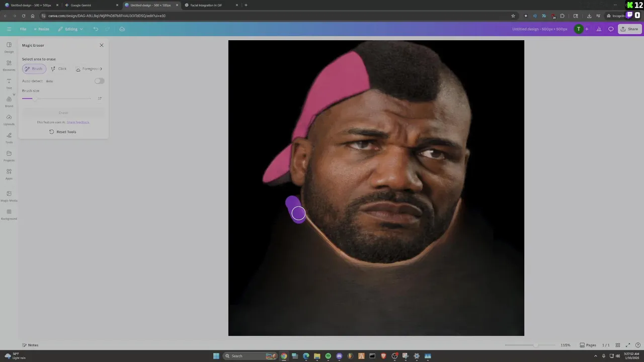Open the Brand panel in the sidebar

[9, 102]
